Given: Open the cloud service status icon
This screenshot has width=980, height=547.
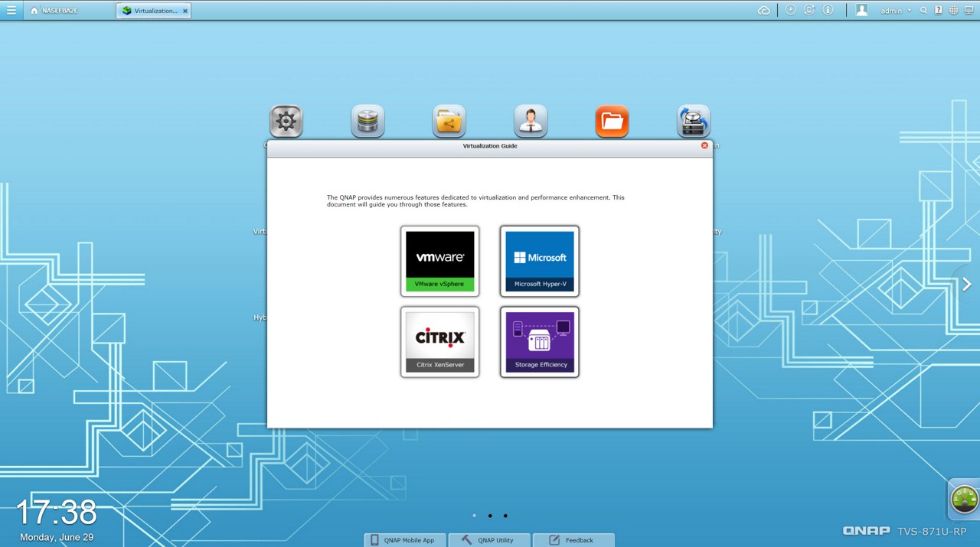Looking at the screenshot, I should tap(763, 11).
